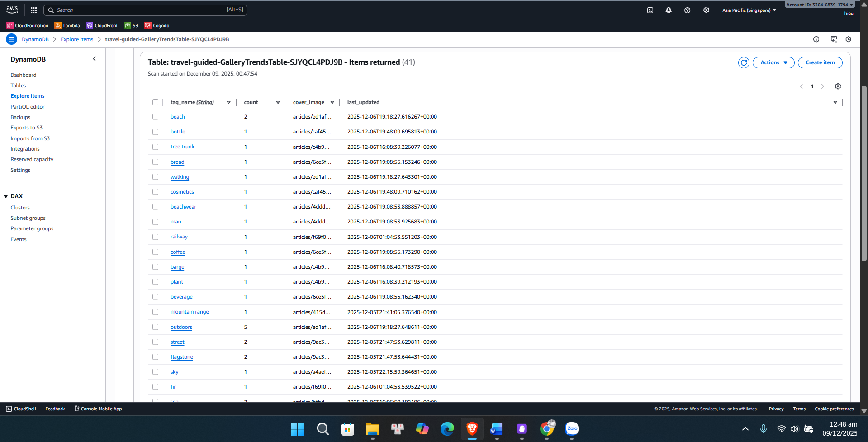868x442 pixels.
Task: Launch CloudShell from top bar icon
Action: tap(650, 10)
